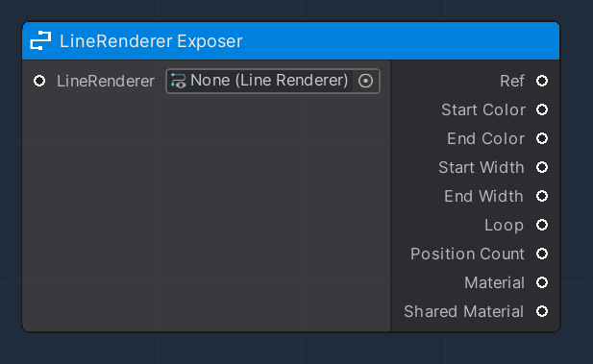Image resolution: width=593 pixels, height=364 pixels.
Task: Click the End Width output port
Action: [542, 196]
